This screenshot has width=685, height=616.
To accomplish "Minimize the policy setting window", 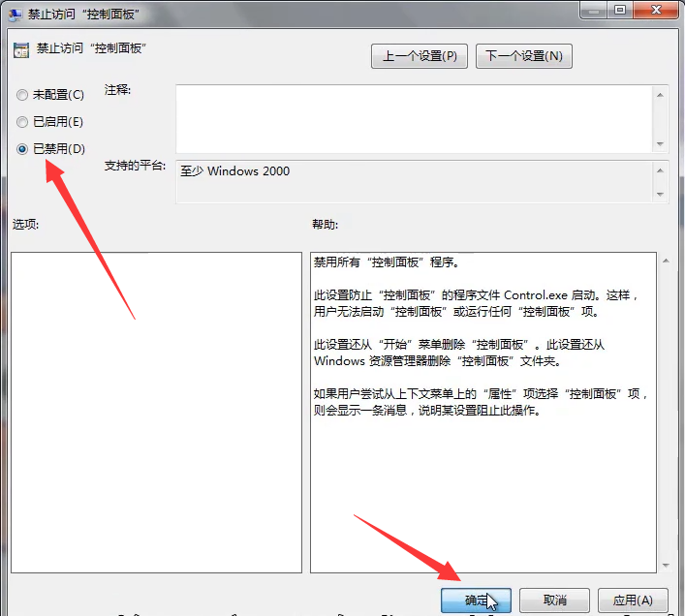I will [593, 10].
